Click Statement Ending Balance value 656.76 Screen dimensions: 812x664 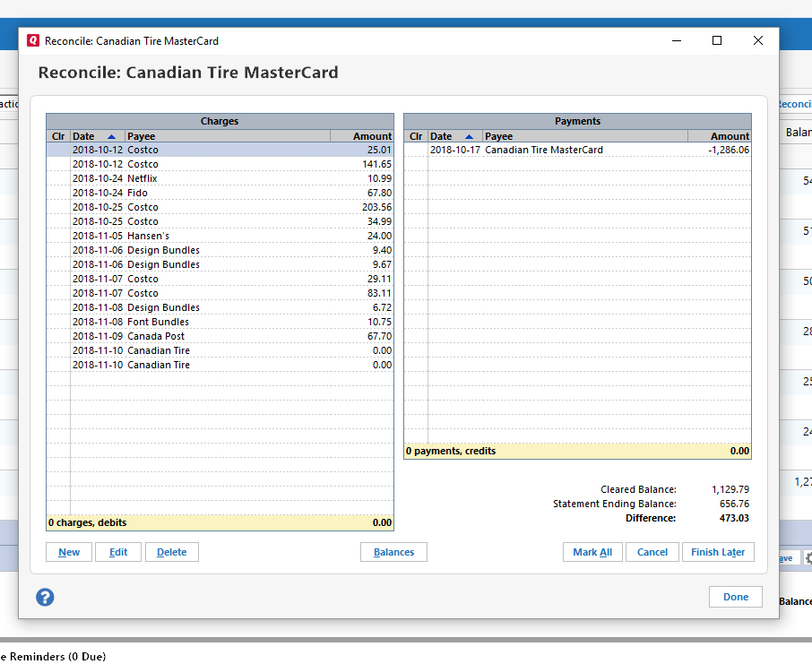point(734,504)
